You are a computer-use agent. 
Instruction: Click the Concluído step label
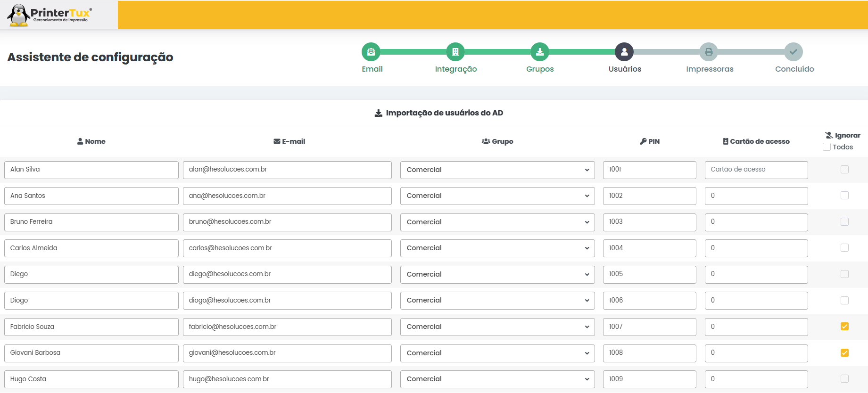[x=794, y=69]
